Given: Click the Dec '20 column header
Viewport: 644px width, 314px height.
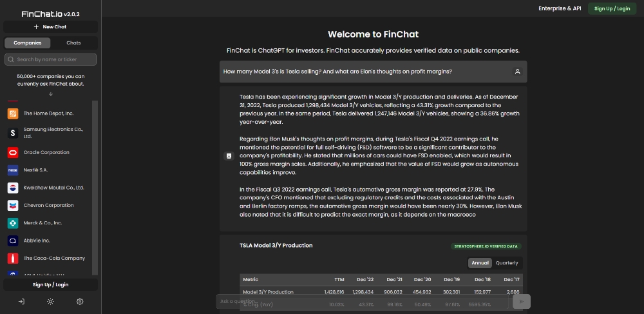Looking at the screenshot, I should 422,279.
